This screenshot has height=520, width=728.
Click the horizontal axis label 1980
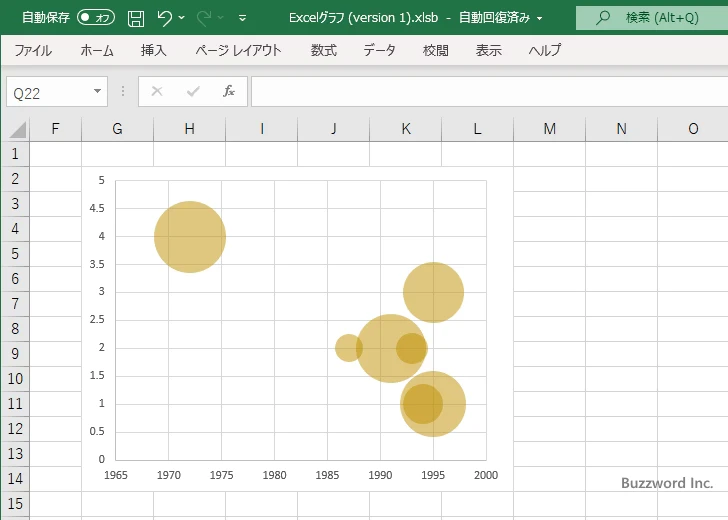274,475
